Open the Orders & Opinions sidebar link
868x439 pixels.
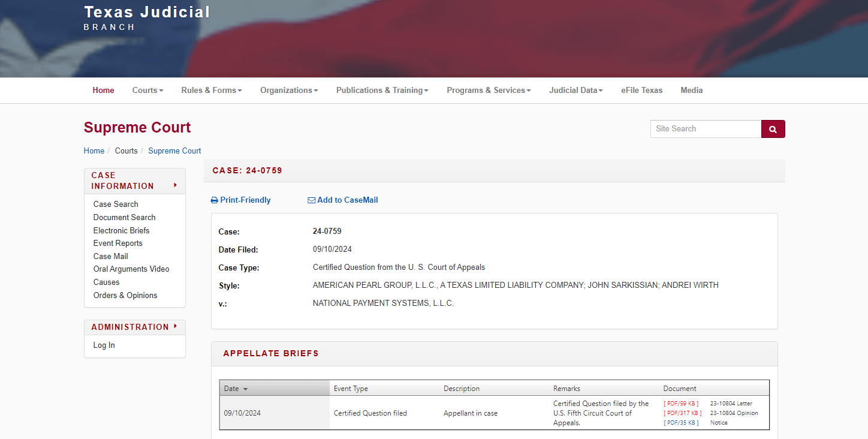(125, 296)
